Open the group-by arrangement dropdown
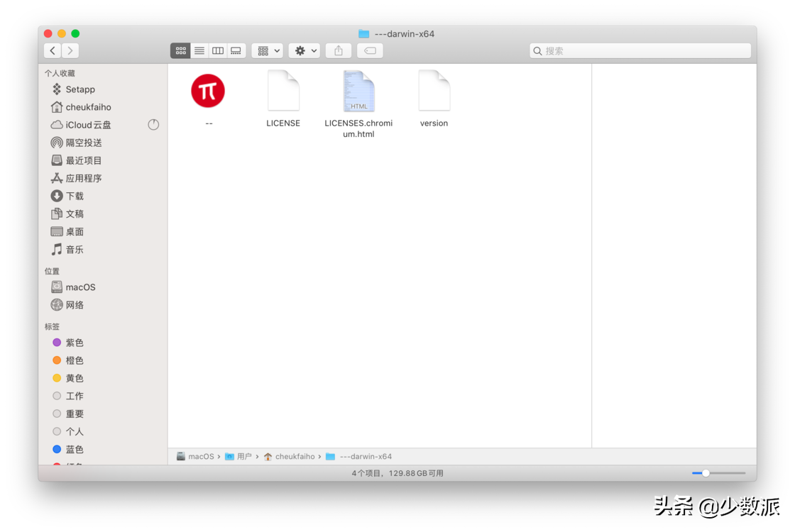795x532 pixels. (x=268, y=50)
